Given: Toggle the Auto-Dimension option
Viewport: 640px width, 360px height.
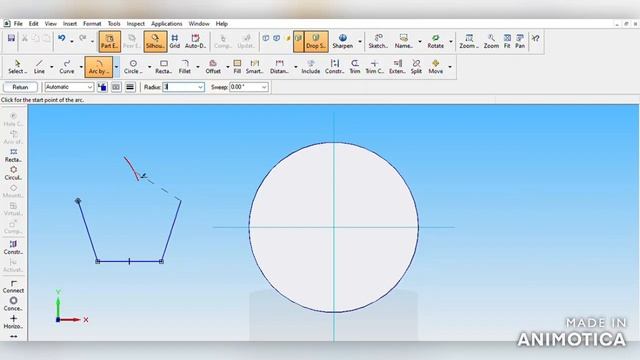Looking at the screenshot, I should (196, 42).
